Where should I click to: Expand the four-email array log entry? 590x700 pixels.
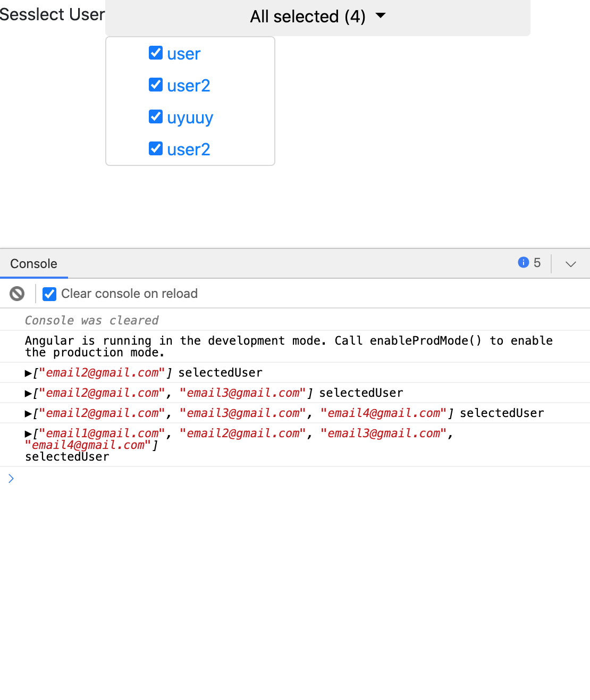click(x=28, y=434)
